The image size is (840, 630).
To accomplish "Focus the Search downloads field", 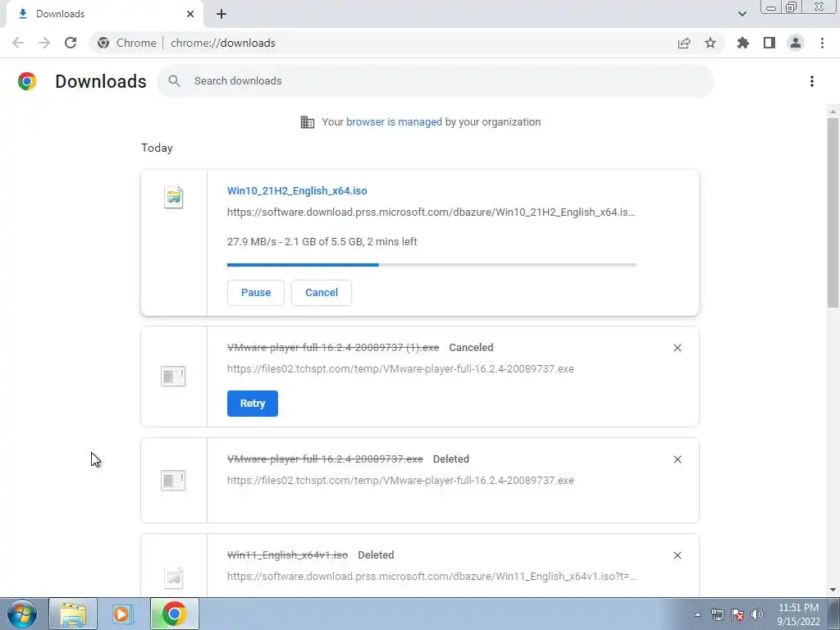I will coord(436,81).
